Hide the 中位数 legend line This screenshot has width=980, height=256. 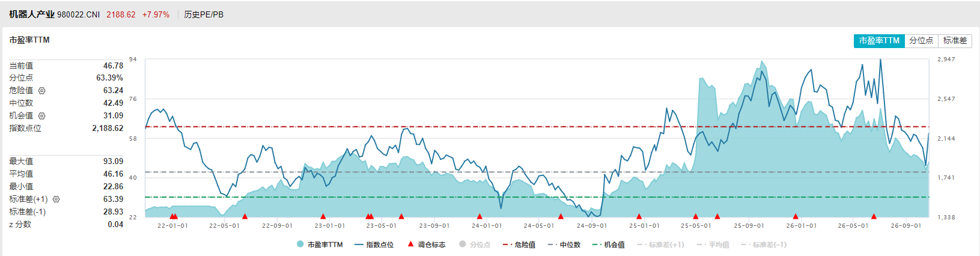tap(564, 245)
